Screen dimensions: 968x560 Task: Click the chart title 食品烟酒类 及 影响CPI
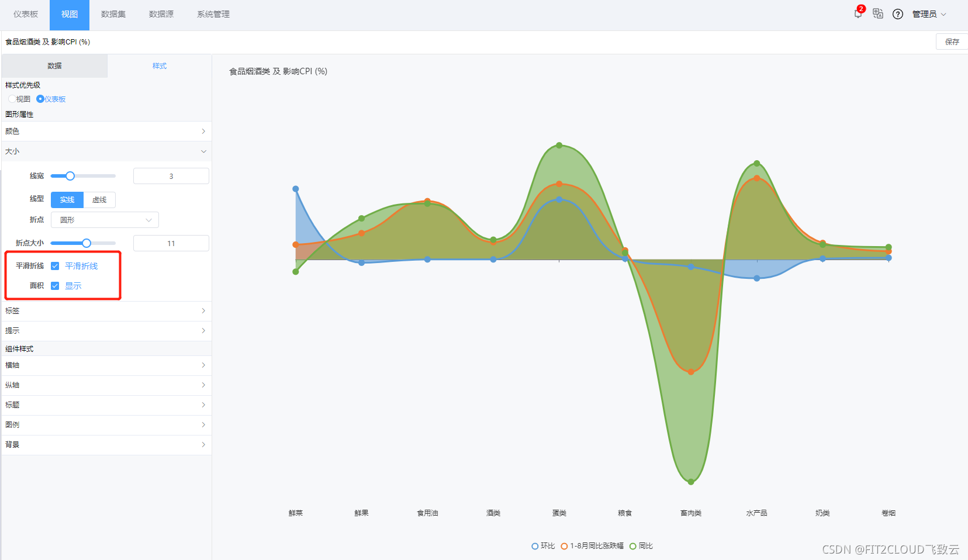tap(278, 71)
